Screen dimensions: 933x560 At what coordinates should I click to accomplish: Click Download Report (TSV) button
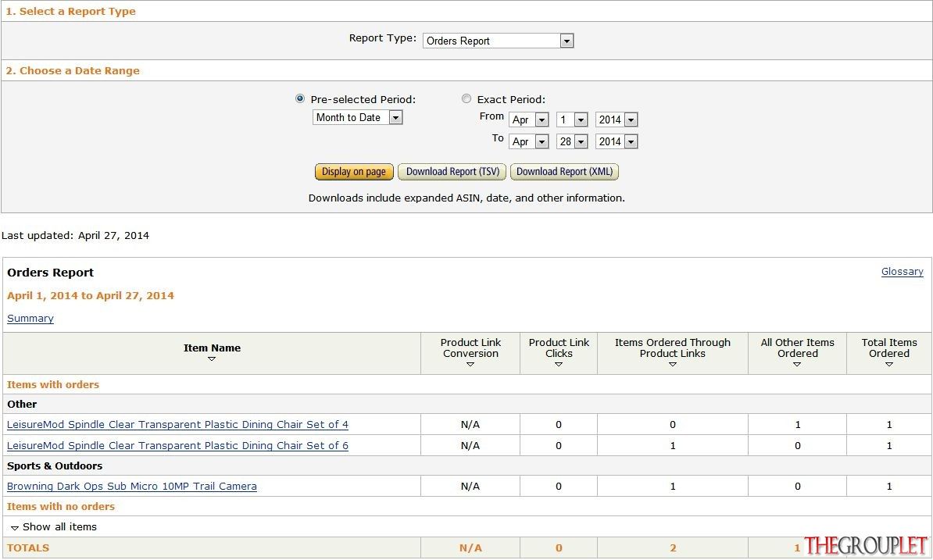[x=452, y=172]
